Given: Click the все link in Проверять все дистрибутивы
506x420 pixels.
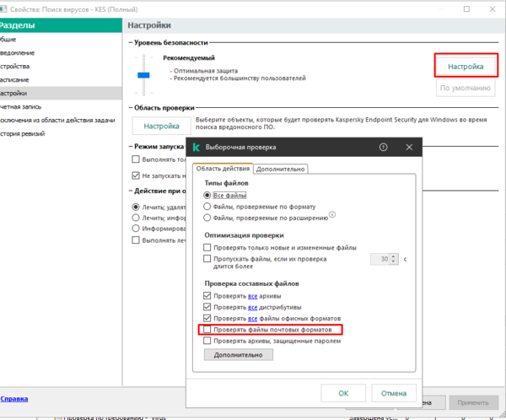Looking at the screenshot, I should coord(252,308).
